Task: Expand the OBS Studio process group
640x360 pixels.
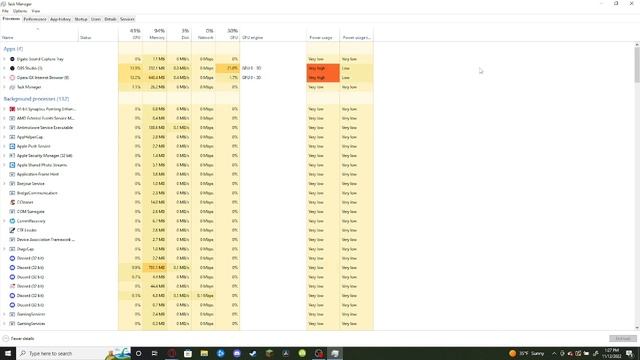Action: 4,68
